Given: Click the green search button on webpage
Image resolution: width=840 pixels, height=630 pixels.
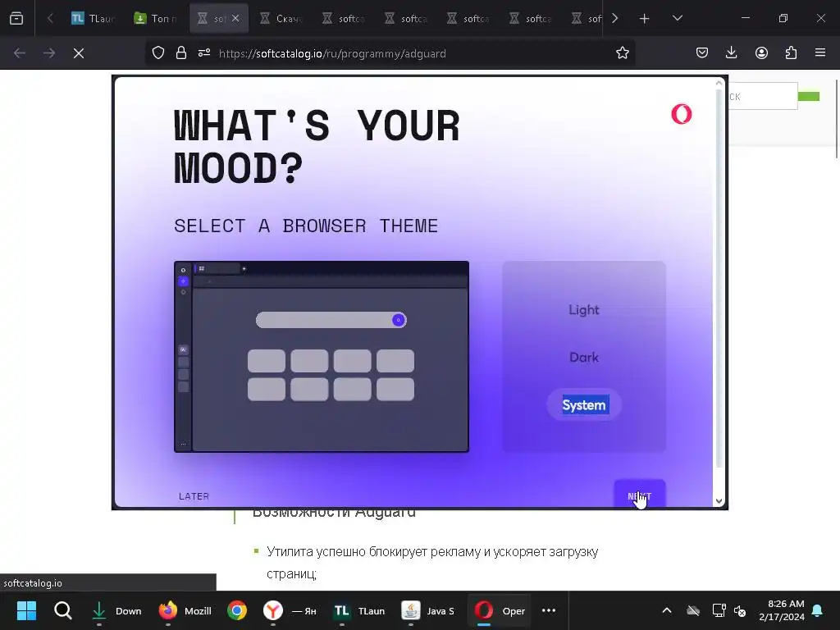Looking at the screenshot, I should pyautogui.click(x=808, y=97).
